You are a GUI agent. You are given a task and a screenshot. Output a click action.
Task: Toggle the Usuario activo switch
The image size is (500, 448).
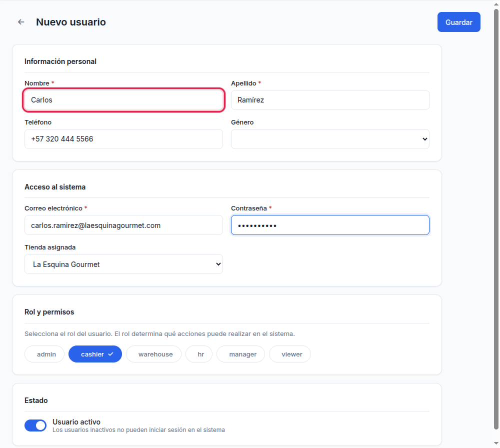pyautogui.click(x=35, y=425)
